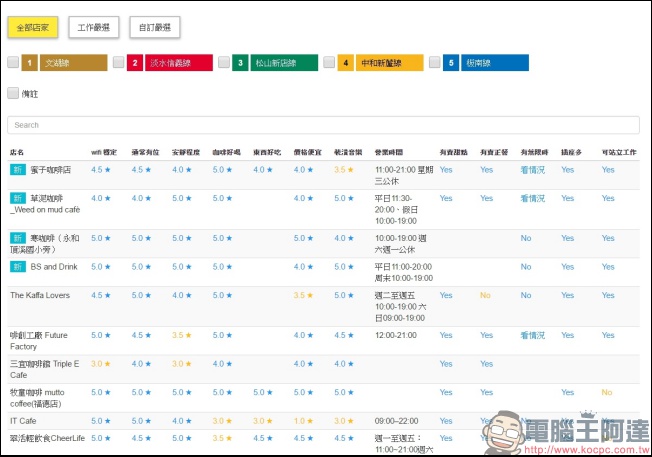The image size is (652, 457).
Task: Open The Kaffa Lovers shop row
Action: [40, 295]
